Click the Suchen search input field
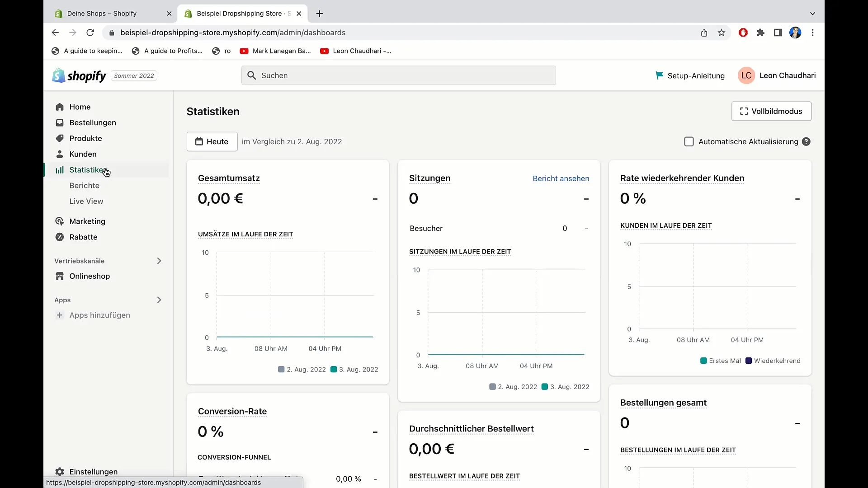Viewport: 868px width, 488px height. click(x=398, y=75)
